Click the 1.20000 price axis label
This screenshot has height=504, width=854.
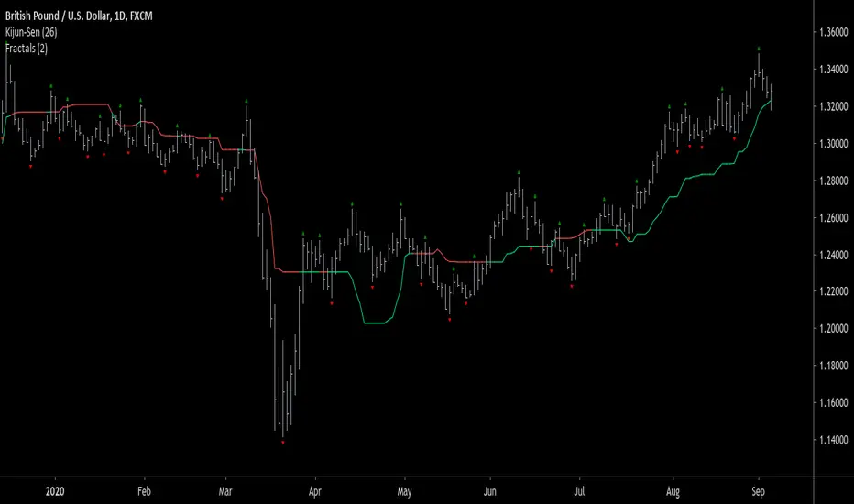(x=833, y=329)
